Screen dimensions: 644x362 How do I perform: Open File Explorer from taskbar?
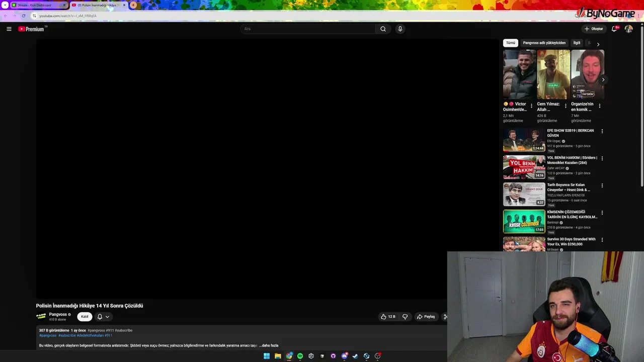(278, 356)
